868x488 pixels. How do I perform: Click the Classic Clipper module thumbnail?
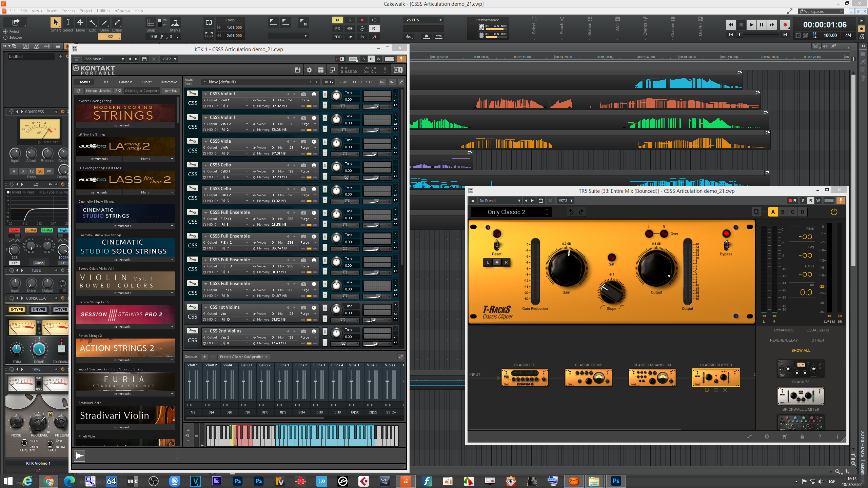click(716, 378)
